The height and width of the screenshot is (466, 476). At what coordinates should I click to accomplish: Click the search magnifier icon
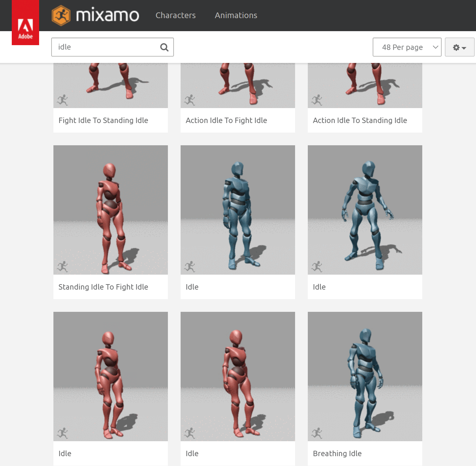[164, 47]
